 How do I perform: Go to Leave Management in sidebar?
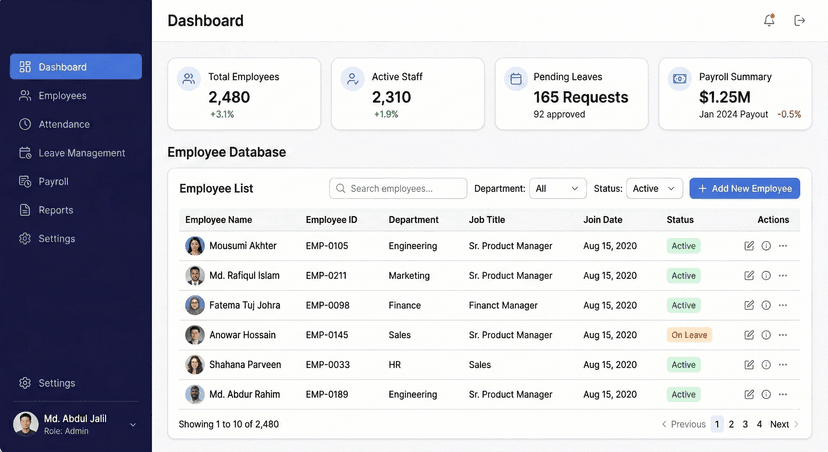81,153
